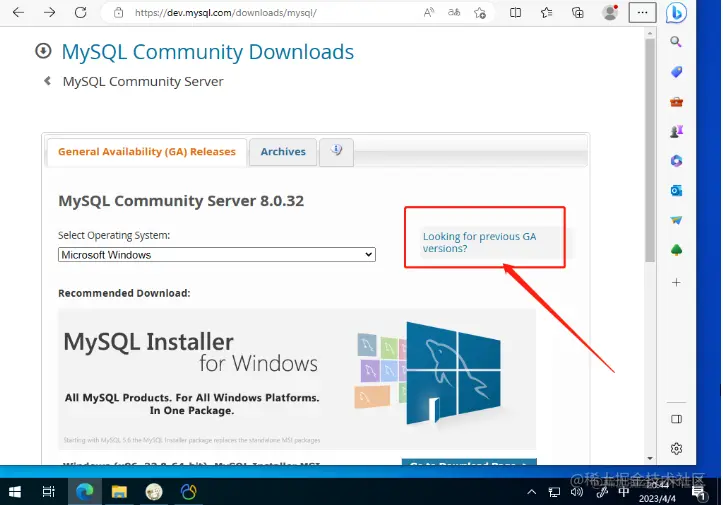The image size is (723, 505).
Task: Open Bing chat sidebar button
Action: pos(676,13)
